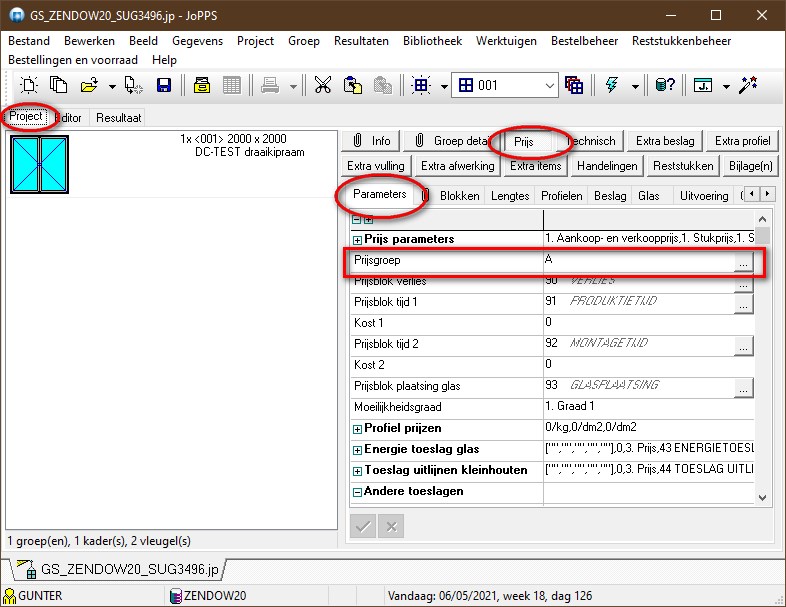
Task: Click the Cut scissors toolbar icon
Action: coord(323,85)
